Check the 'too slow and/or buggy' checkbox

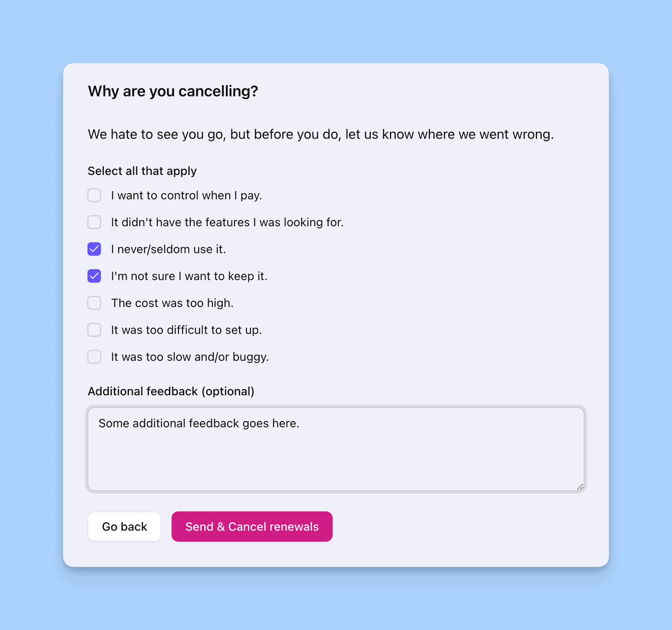(x=94, y=357)
